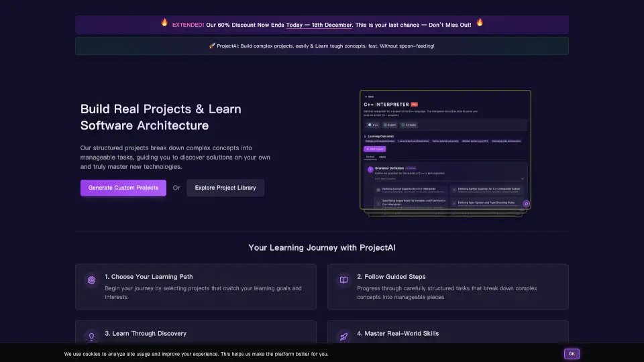Select the Follow Guided Steps card
The width and height of the screenshot is (644, 362).
click(x=448, y=286)
